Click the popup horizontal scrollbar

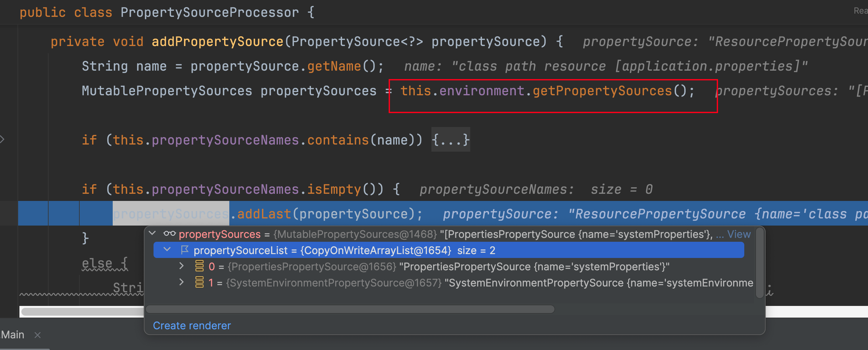(x=350, y=309)
